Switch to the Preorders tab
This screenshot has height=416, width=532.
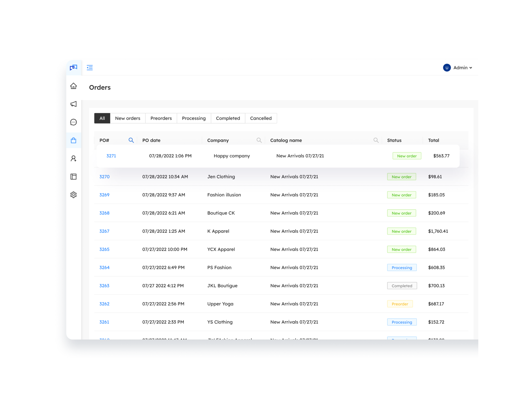pos(161,118)
